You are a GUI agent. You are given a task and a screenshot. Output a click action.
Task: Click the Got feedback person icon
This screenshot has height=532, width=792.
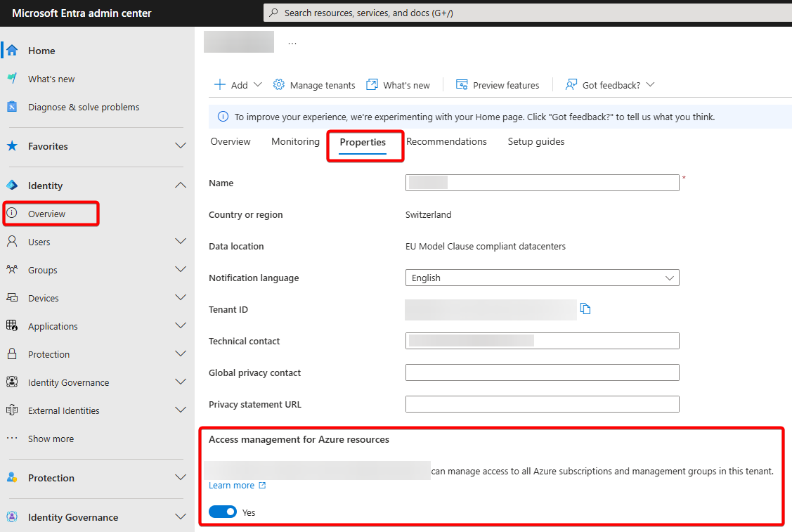click(x=571, y=84)
